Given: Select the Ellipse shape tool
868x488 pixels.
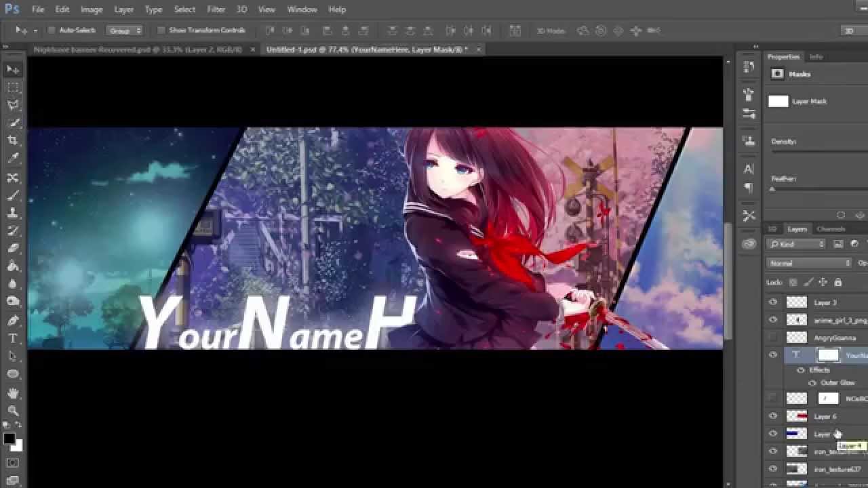Looking at the screenshot, I should (x=13, y=373).
